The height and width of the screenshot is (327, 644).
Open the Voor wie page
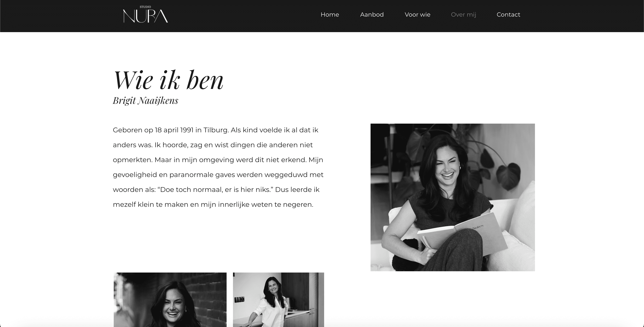[417, 14]
